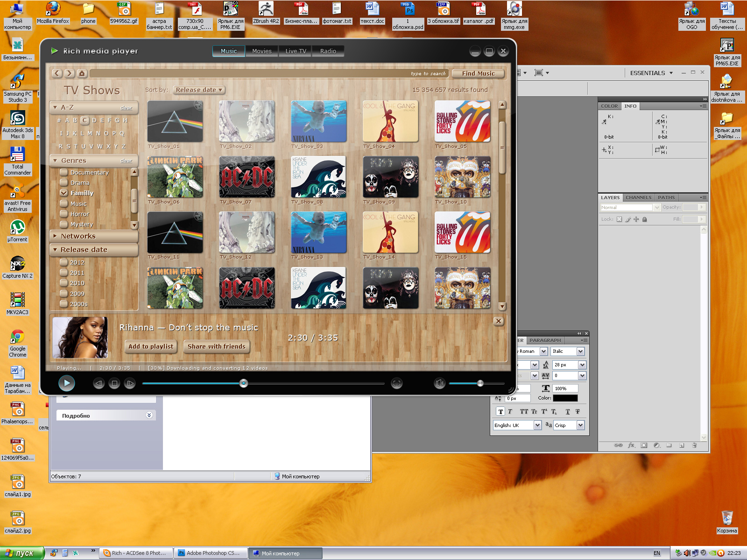Toggle Superscript in Photoshop Character panel
The height and width of the screenshot is (560, 747).
[x=544, y=412]
